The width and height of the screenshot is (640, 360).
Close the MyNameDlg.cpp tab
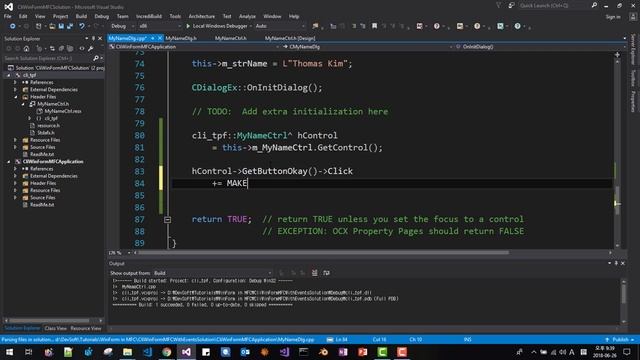(x=160, y=38)
